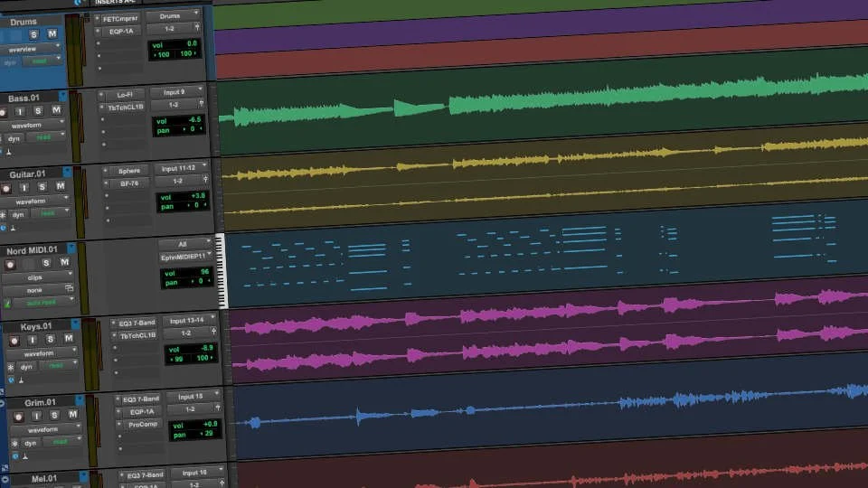Open EQ3 7-Band insert on Keys.01
The image size is (868, 488).
[136, 323]
